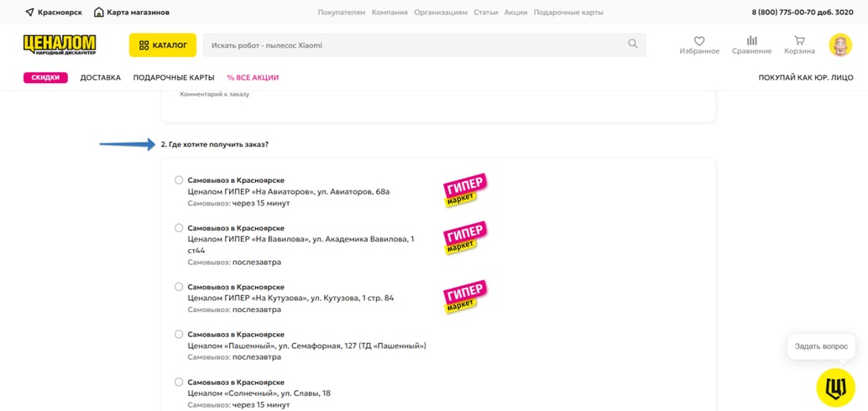This screenshot has height=411, width=868.
Task: Open Карта магазинов link
Action: (x=138, y=13)
